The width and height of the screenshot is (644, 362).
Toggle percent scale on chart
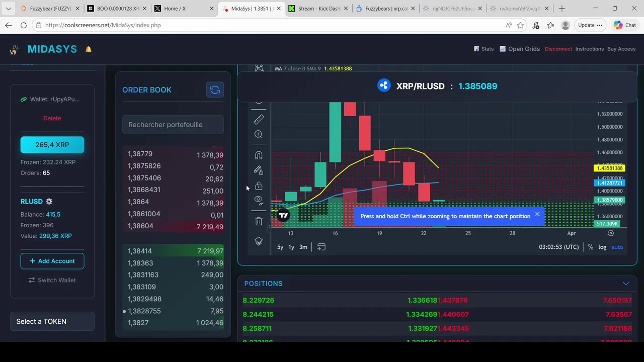pyautogui.click(x=590, y=247)
